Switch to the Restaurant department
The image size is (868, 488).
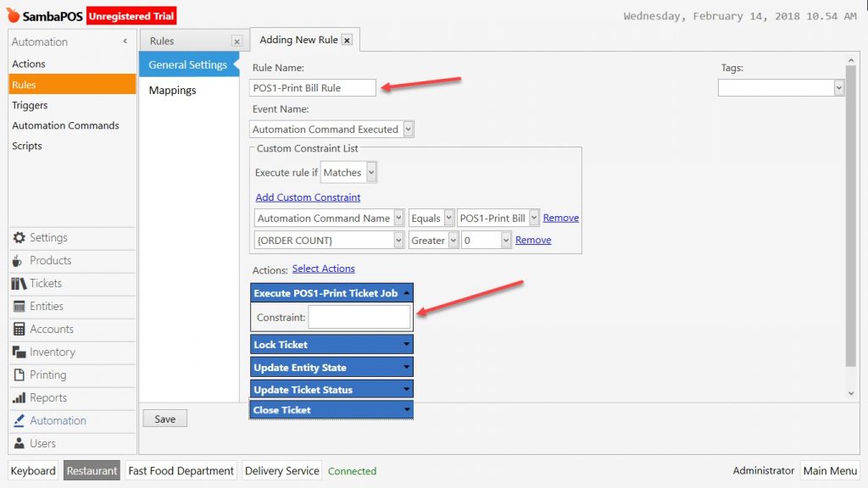pyautogui.click(x=92, y=471)
